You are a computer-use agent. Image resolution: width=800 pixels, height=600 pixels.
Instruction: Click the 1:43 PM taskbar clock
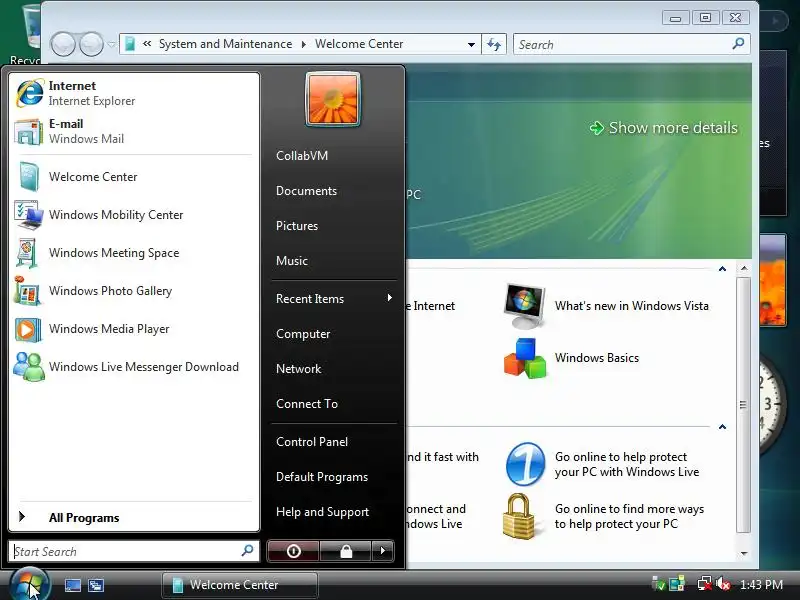761,585
